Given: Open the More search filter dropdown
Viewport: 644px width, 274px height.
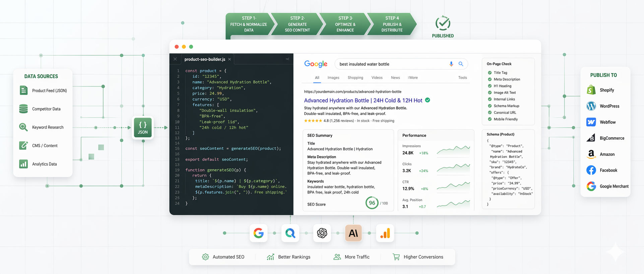Looking at the screenshot, I should [x=413, y=78].
